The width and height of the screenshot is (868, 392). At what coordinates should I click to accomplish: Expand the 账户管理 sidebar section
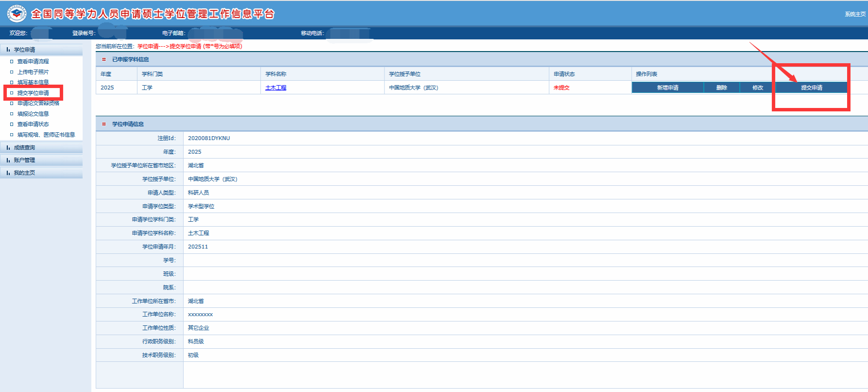(x=24, y=160)
